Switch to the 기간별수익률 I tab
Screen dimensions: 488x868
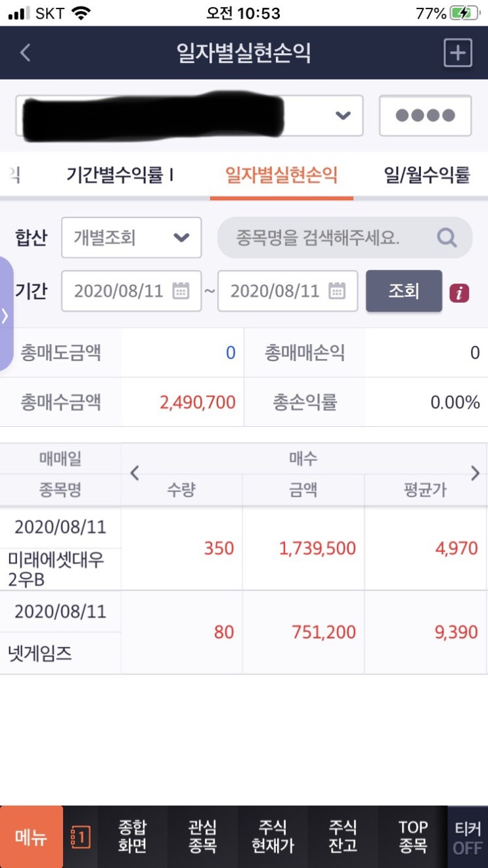coord(120,175)
